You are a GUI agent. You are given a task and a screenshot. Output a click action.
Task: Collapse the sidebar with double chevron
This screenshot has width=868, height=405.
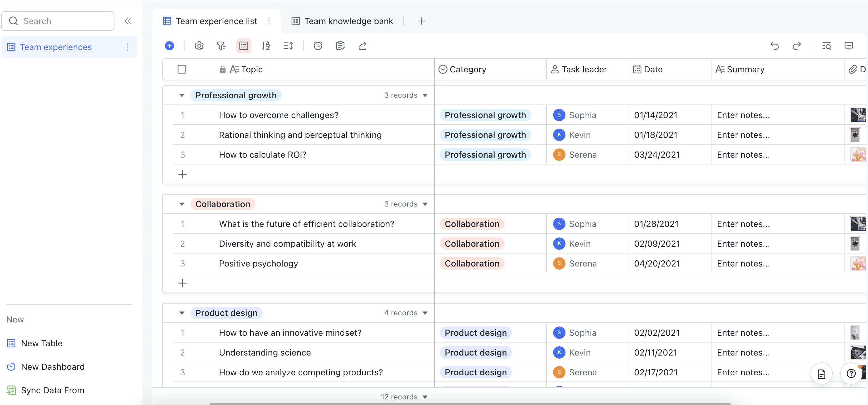128,21
